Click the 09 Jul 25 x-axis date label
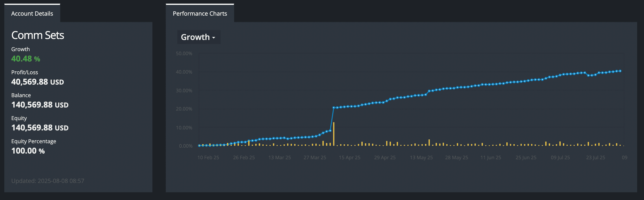Screen dimensions: 644x200 [560, 158]
